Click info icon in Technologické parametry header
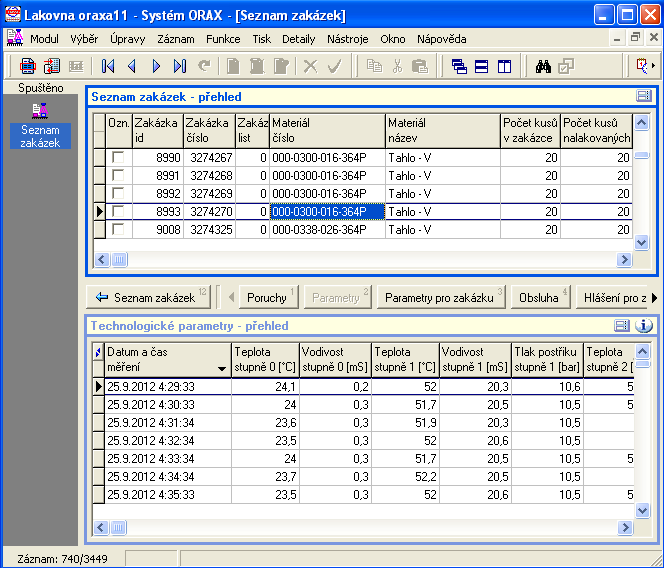 coord(644,326)
